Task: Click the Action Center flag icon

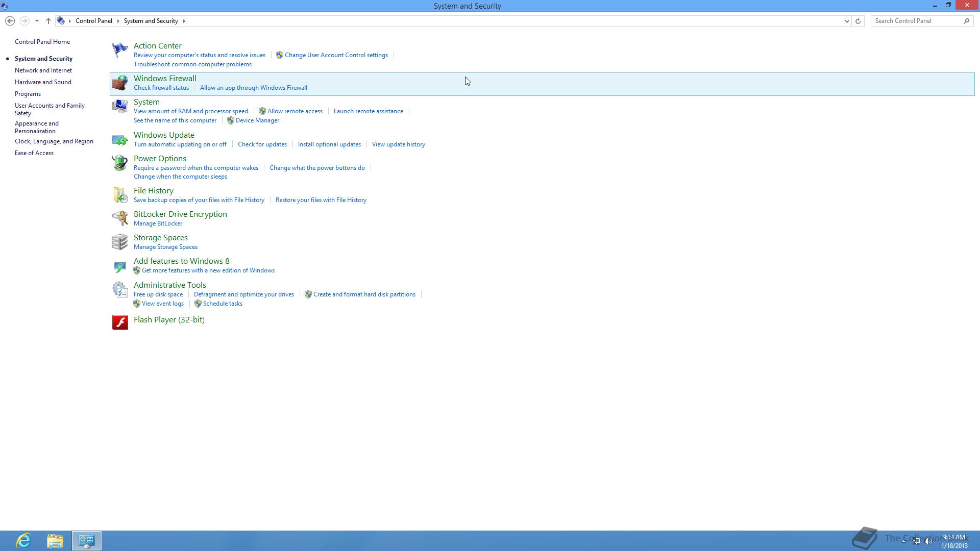Action: point(119,50)
